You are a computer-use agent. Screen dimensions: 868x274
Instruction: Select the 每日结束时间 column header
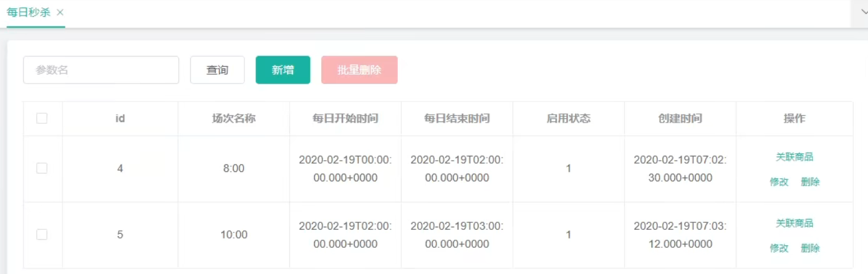coord(457,118)
